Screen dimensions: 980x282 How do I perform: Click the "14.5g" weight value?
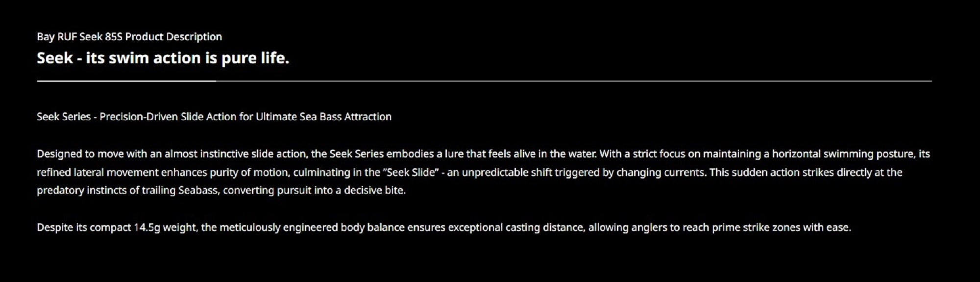point(147,228)
